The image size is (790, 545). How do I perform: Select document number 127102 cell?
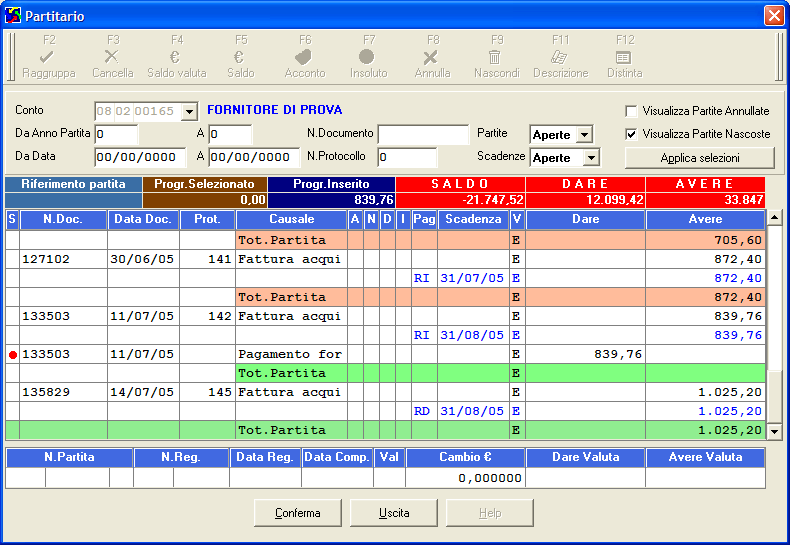click(x=63, y=259)
